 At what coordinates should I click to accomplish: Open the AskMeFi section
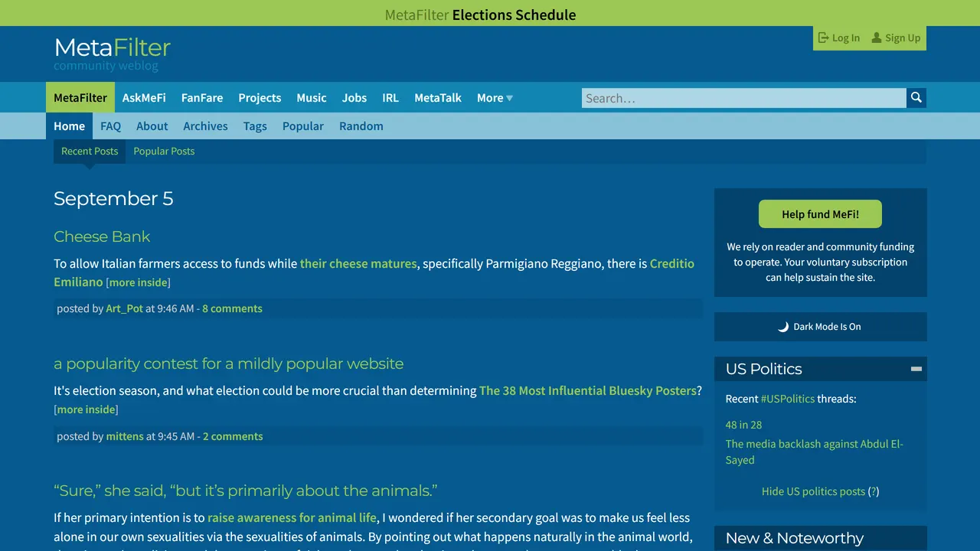point(144,98)
